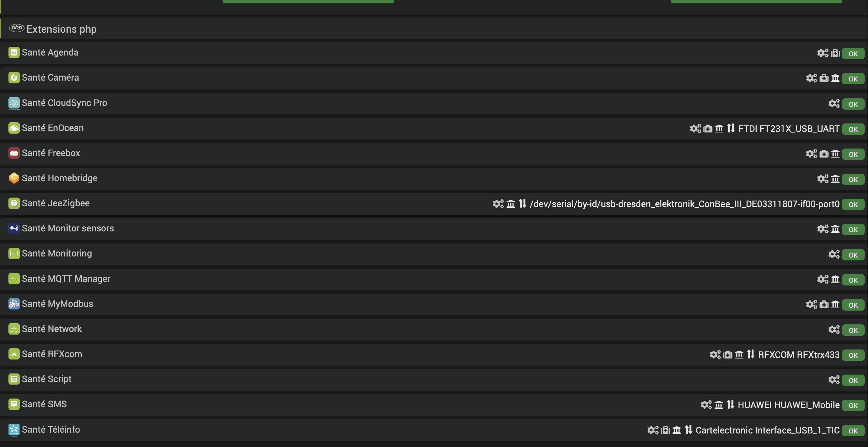
Task: Click the medkit icon in Santé RFXcom row
Action: tap(728, 355)
